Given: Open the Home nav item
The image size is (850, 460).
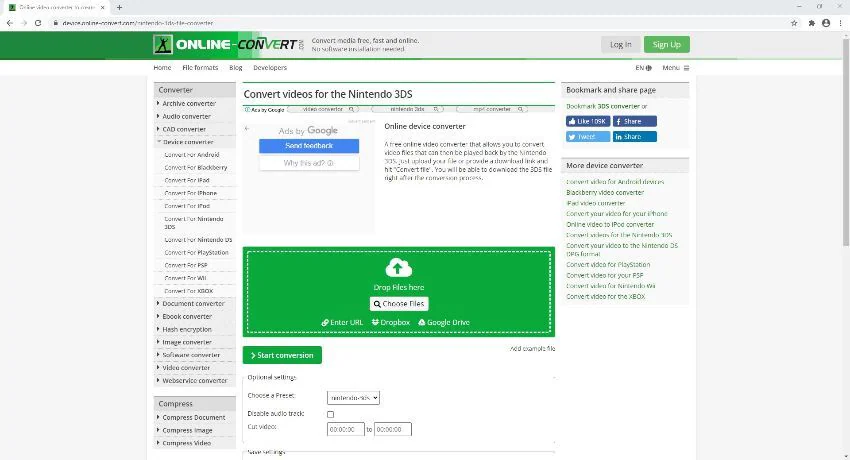Looking at the screenshot, I should pyautogui.click(x=162, y=68).
